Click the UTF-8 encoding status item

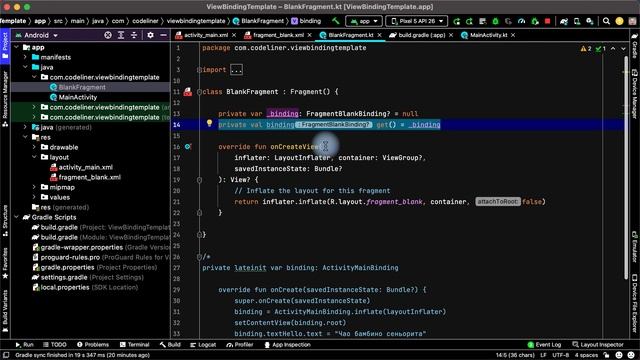coord(560,355)
